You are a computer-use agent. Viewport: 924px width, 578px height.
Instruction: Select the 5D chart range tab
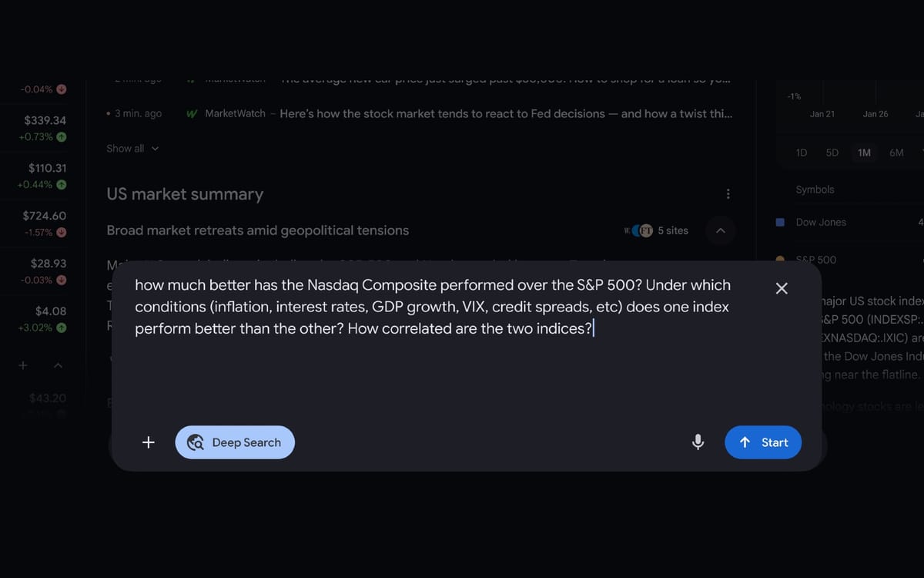pos(832,153)
